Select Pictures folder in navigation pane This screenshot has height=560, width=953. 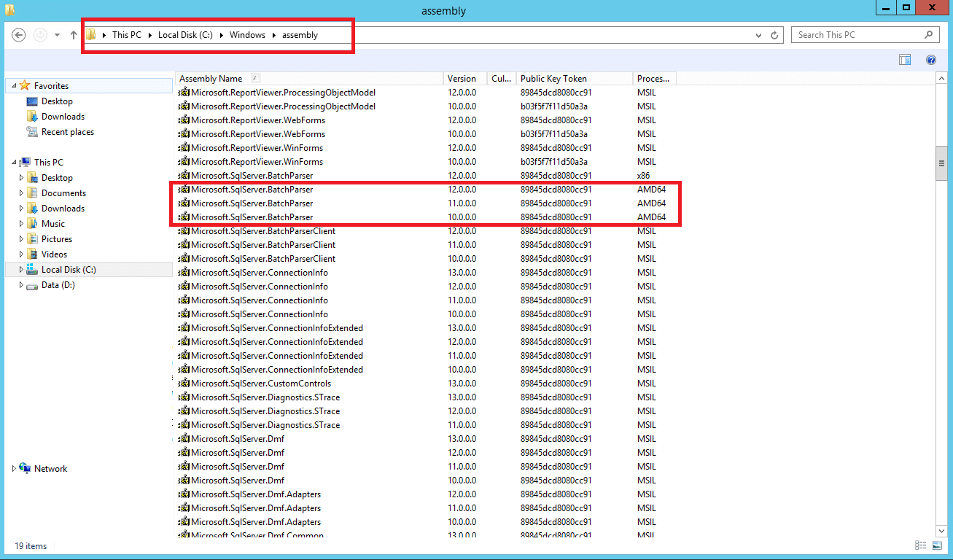point(57,239)
